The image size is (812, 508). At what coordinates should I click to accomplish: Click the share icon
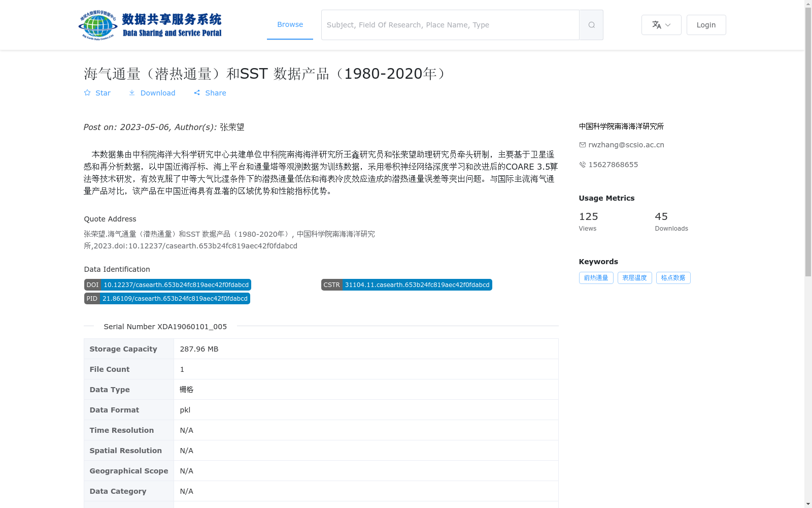(x=197, y=92)
